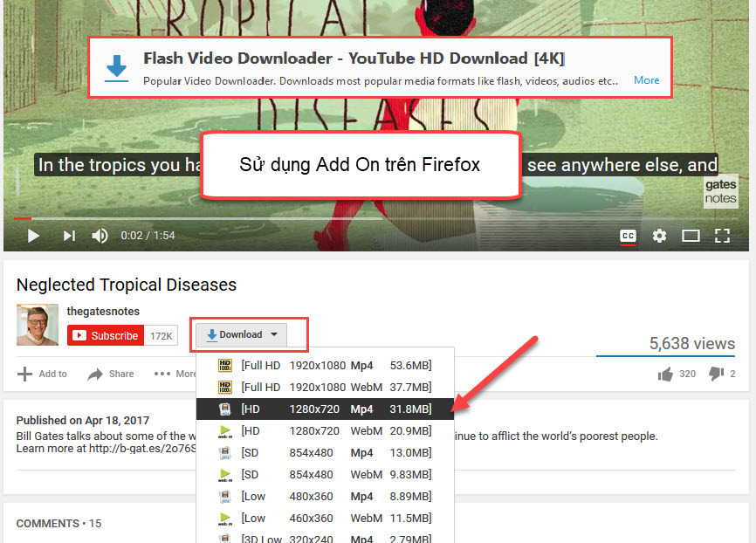Play the video
This screenshot has height=543, width=756.
coord(33,236)
